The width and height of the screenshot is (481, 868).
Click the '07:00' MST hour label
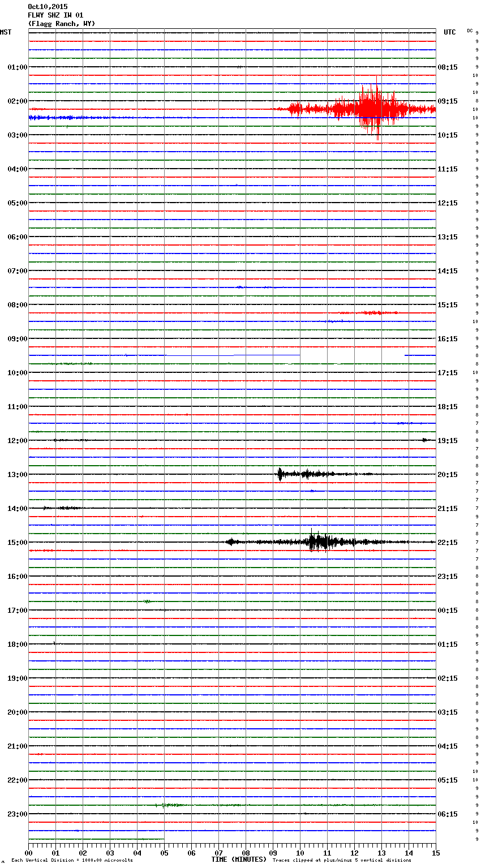coord(17,270)
